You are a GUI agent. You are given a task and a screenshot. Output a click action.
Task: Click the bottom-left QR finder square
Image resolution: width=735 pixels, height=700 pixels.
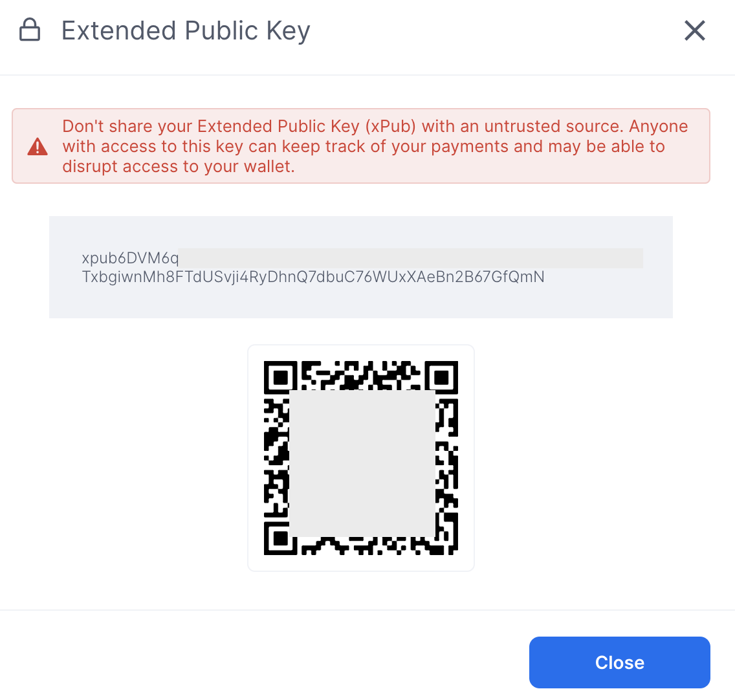click(280, 538)
